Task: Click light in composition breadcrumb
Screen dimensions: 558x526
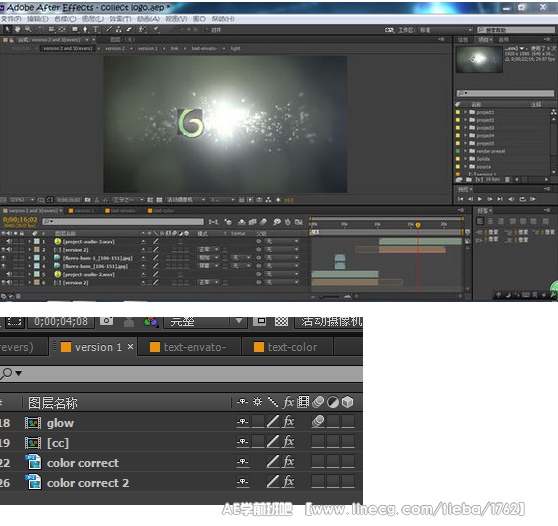Action: (x=235, y=48)
